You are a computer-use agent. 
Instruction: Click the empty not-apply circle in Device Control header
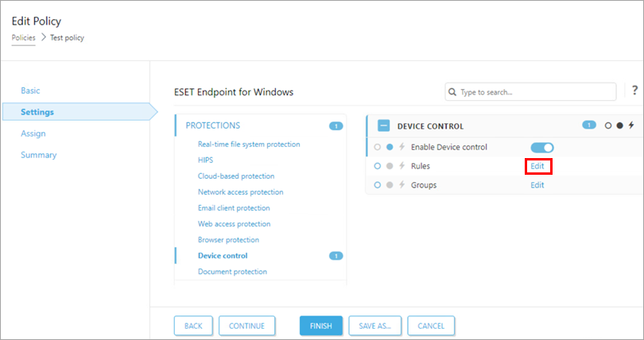click(x=608, y=126)
